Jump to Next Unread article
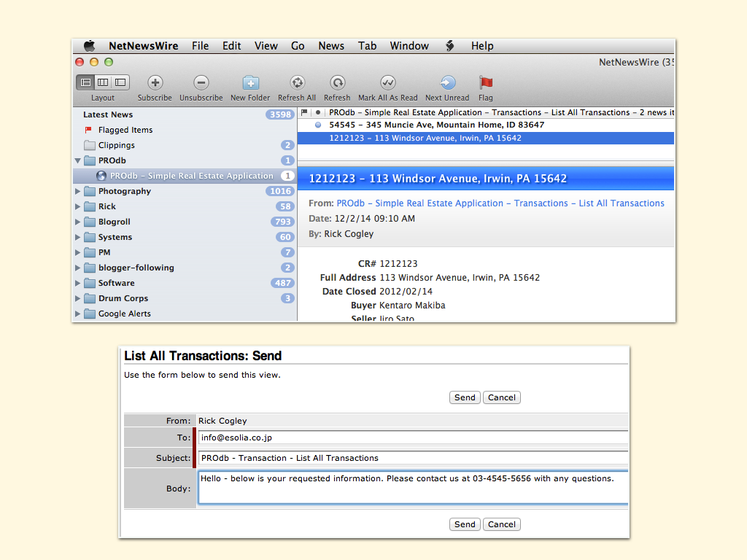The height and width of the screenshot is (560, 747). click(x=447, y=83)
